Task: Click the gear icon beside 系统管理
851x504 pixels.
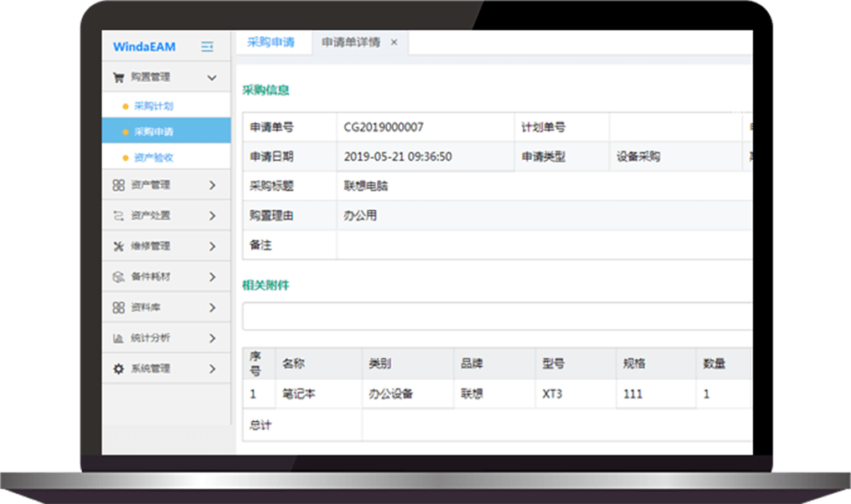Action: pos(118,368)
